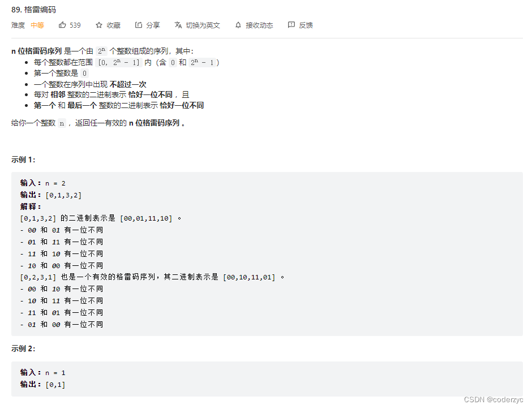Click the CSDN @coderzyc watermark link

(494, 399)
